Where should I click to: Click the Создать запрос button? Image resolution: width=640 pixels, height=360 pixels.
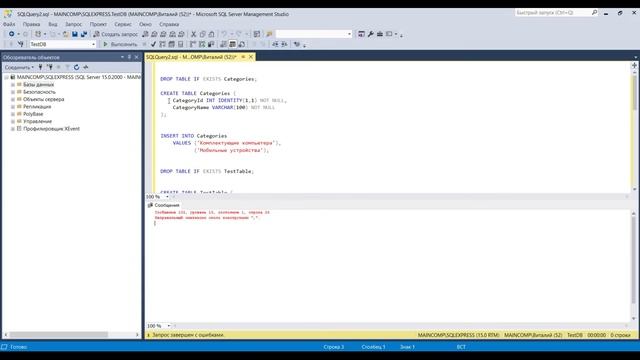116,34
